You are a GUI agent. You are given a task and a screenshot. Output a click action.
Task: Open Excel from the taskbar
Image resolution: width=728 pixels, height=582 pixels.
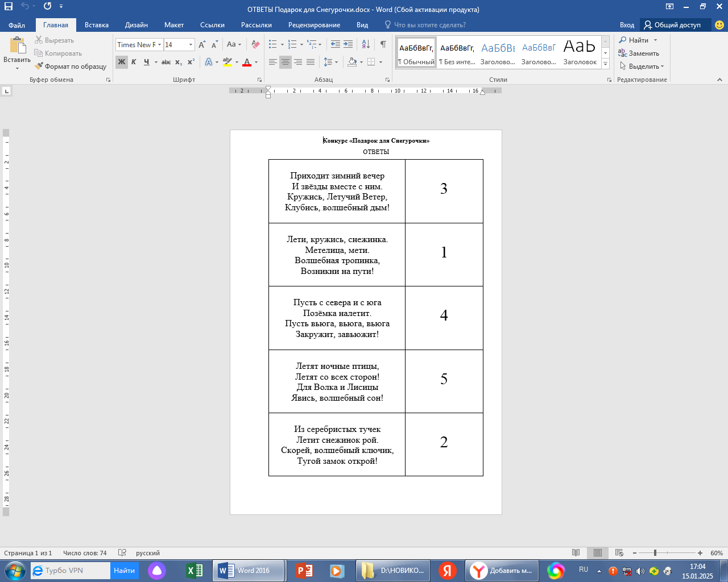coord(195,570)
